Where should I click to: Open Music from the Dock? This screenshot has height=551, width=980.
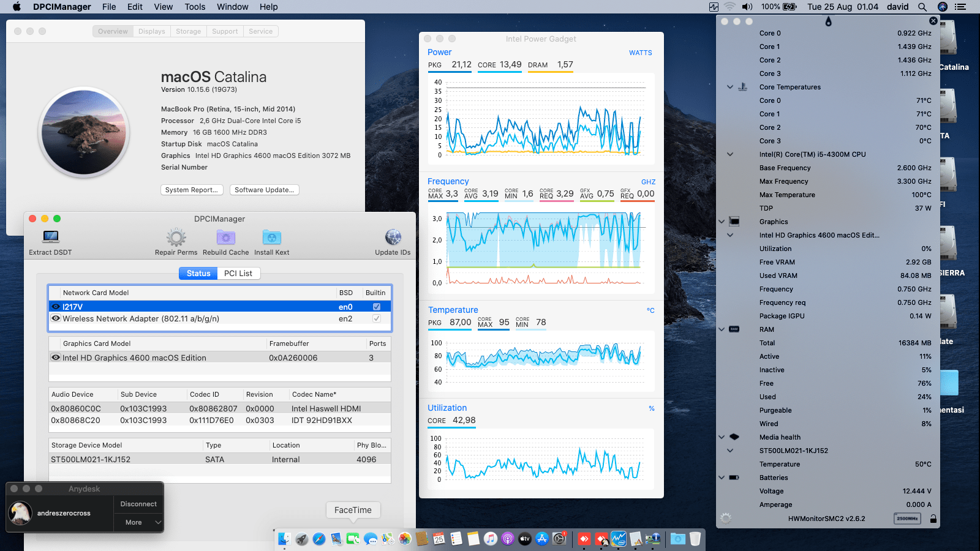tap(490, 539)
